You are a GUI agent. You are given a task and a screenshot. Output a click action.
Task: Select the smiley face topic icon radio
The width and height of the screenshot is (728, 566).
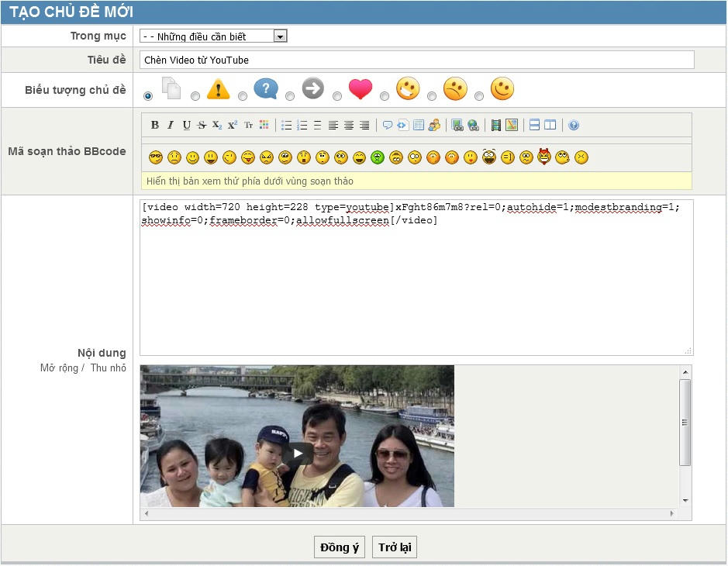[480, 96]
